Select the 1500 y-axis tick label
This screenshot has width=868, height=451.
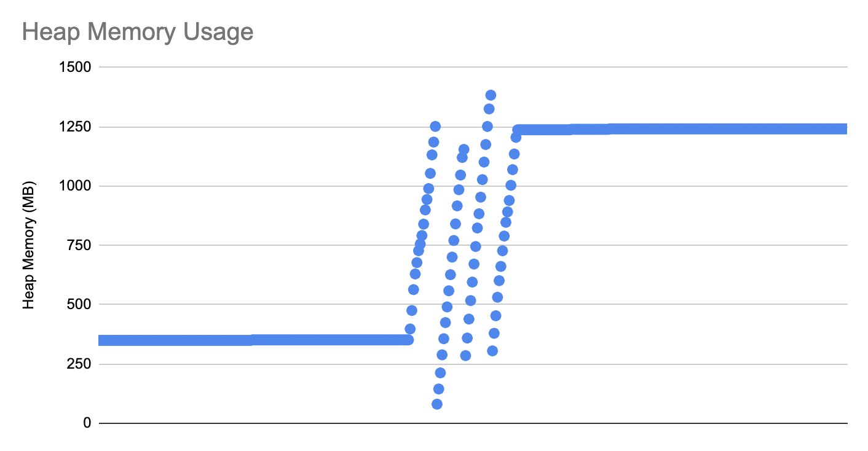(75, 67)
